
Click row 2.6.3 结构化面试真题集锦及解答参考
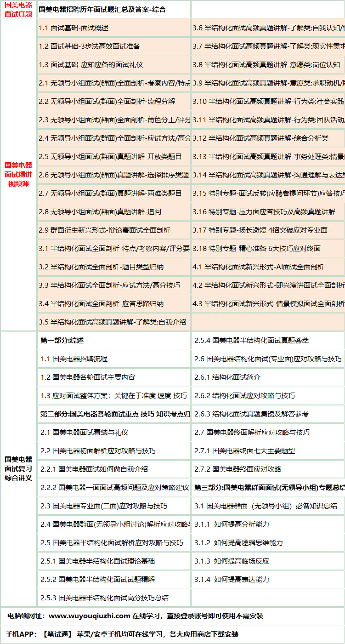[268, 414]
